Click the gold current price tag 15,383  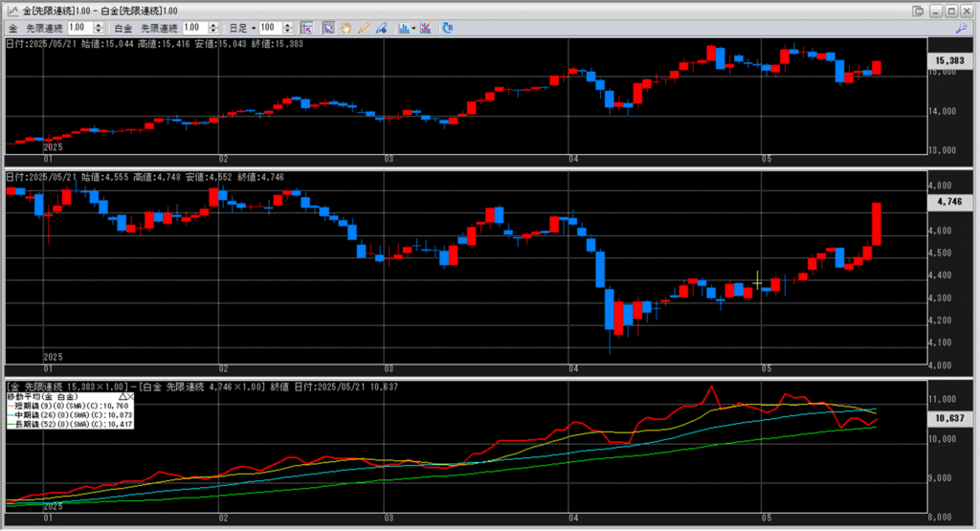(950, 60)
